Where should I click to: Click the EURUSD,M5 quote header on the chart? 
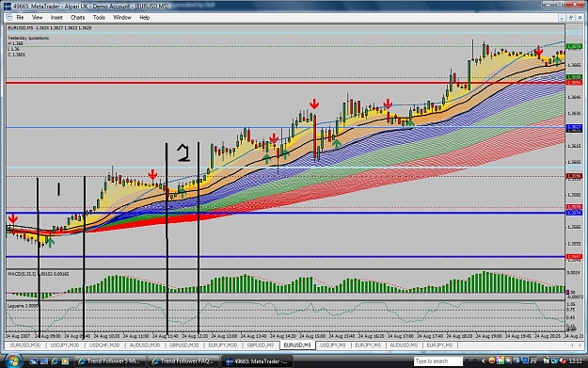pyautogui.click(x=50, y=27)
